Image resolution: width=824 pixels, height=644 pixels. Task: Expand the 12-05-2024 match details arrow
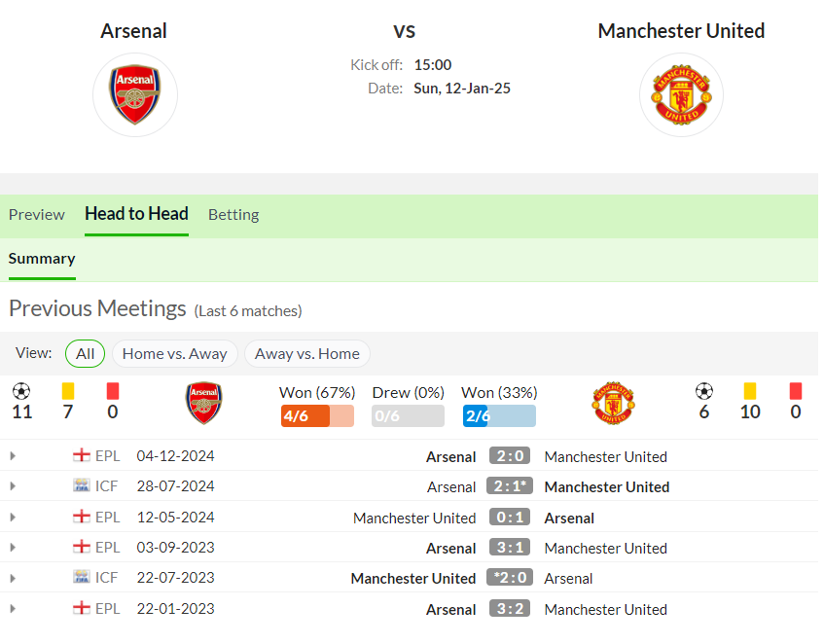tap(13, 518)
